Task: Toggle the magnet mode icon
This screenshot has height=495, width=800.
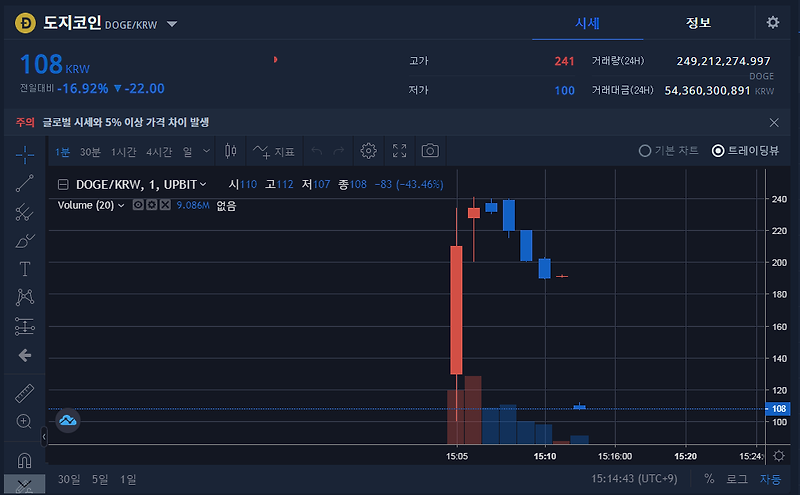Action: pyautogui.click(x=24, y=460)
